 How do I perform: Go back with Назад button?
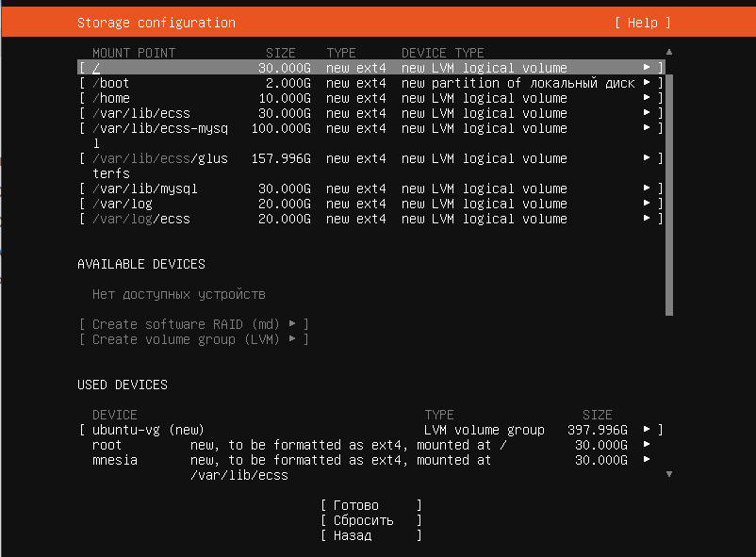[370, 535]
